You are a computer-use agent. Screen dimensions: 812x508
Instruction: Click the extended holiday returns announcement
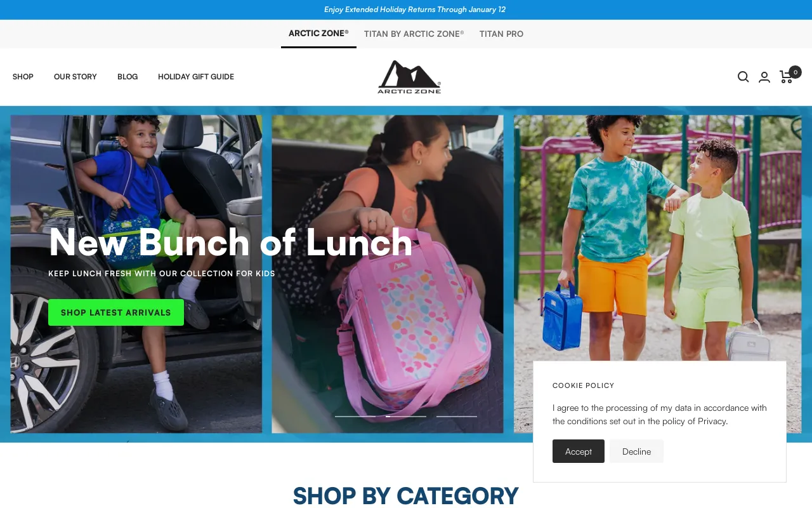[415, 10]
